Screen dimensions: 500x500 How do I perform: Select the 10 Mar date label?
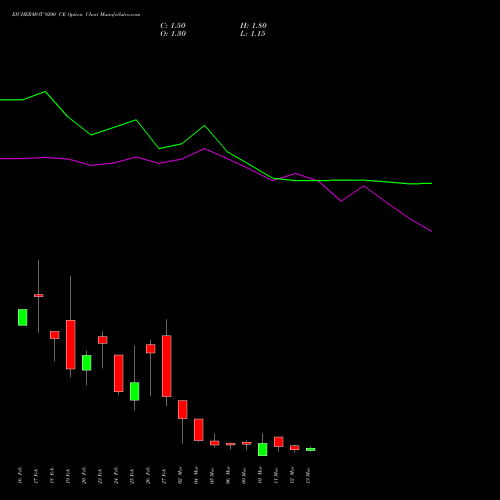pos(260,476)
